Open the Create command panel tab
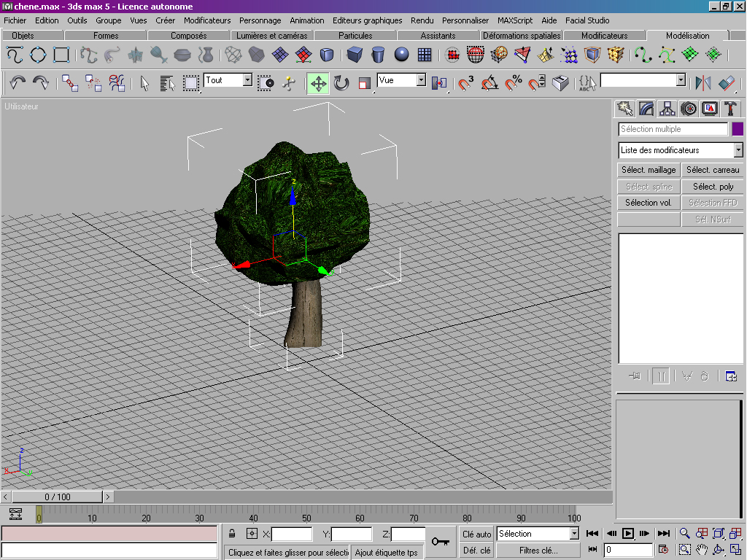This screenshot has width=747, height=560. pyautogui.click(x=624, y=109)
